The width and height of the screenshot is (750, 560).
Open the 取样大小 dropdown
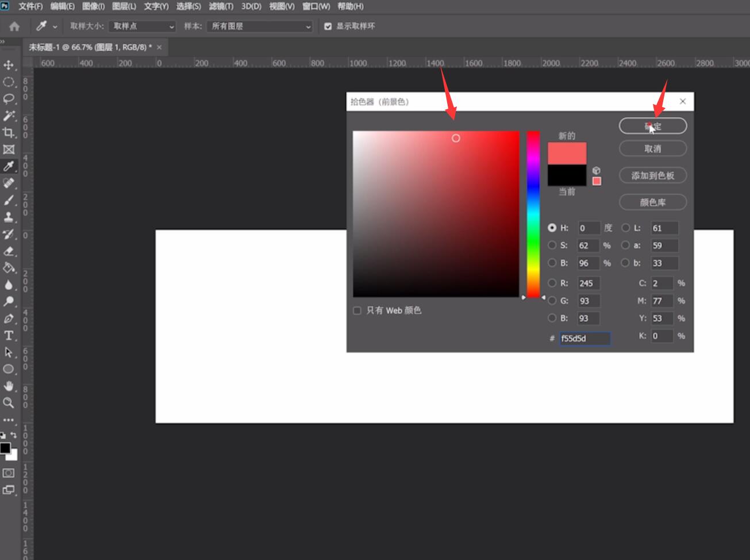point(143,26)
